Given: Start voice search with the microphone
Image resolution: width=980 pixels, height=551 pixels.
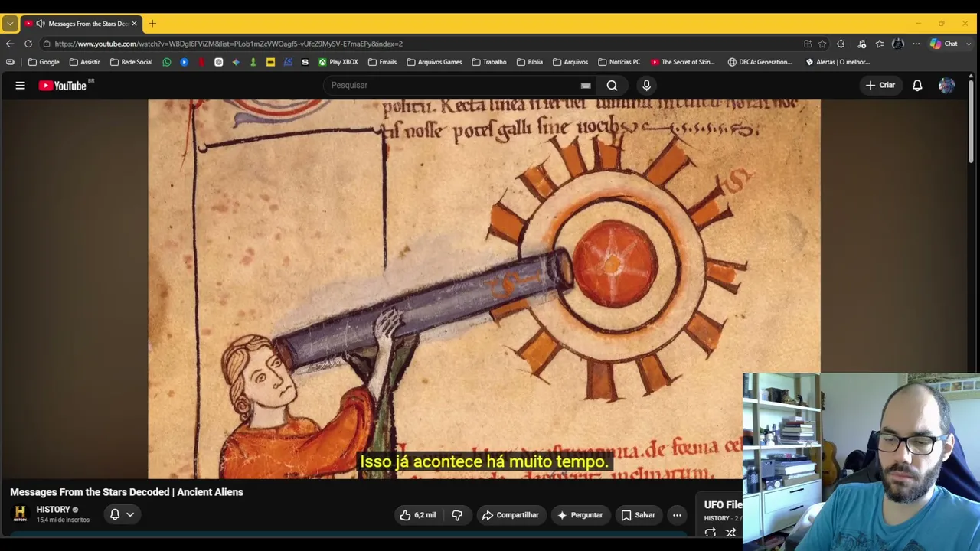Looking at the screenshot, I should click(646, 86).
